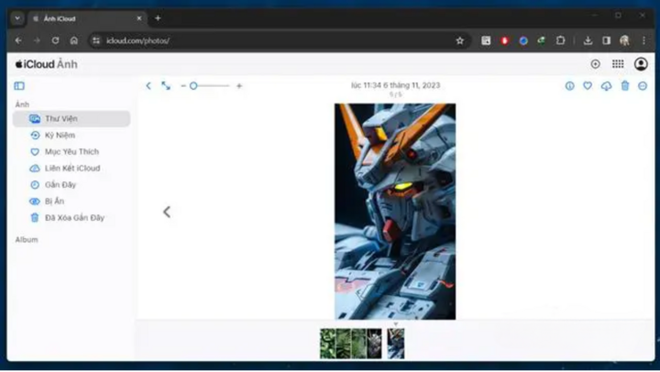The image size is (660, 372).
Task: Click the first extension icon after star
Action: (486, 40)
